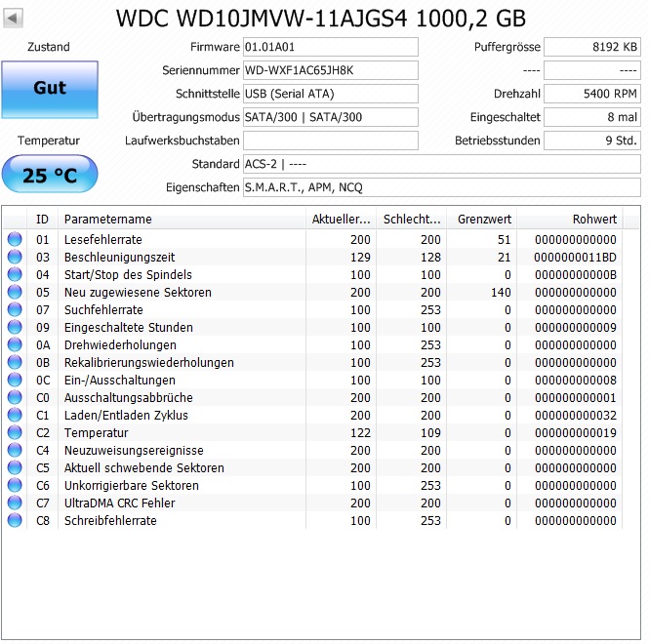
Task: Click the status icon for Beschleunigungszeit row
Action: 15,257
